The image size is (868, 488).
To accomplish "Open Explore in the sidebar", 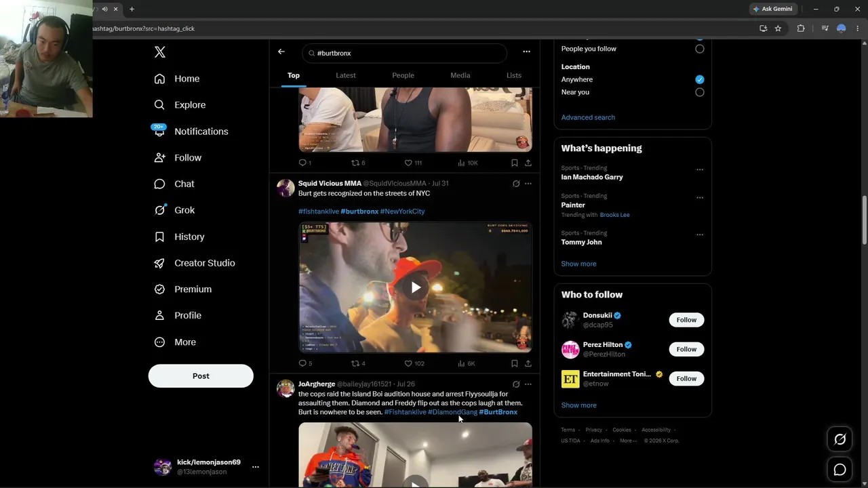I will (180, 105).
